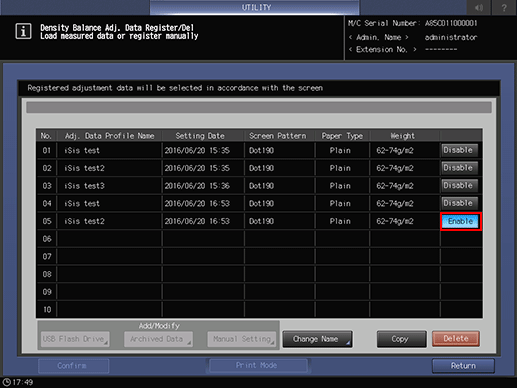Click the speaker volume icon
Viewport: 517px width, 388px height.
(479, 7)
